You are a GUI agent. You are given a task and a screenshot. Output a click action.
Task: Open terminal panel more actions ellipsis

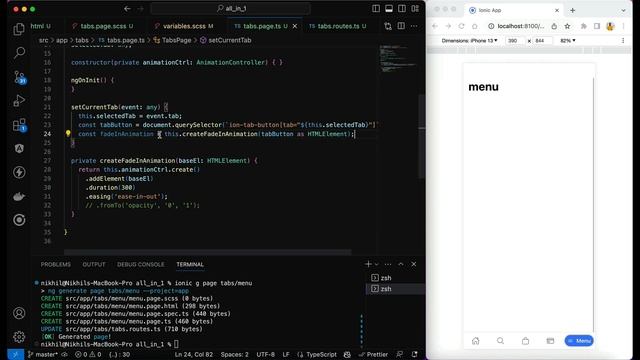(x=388, y=264)
